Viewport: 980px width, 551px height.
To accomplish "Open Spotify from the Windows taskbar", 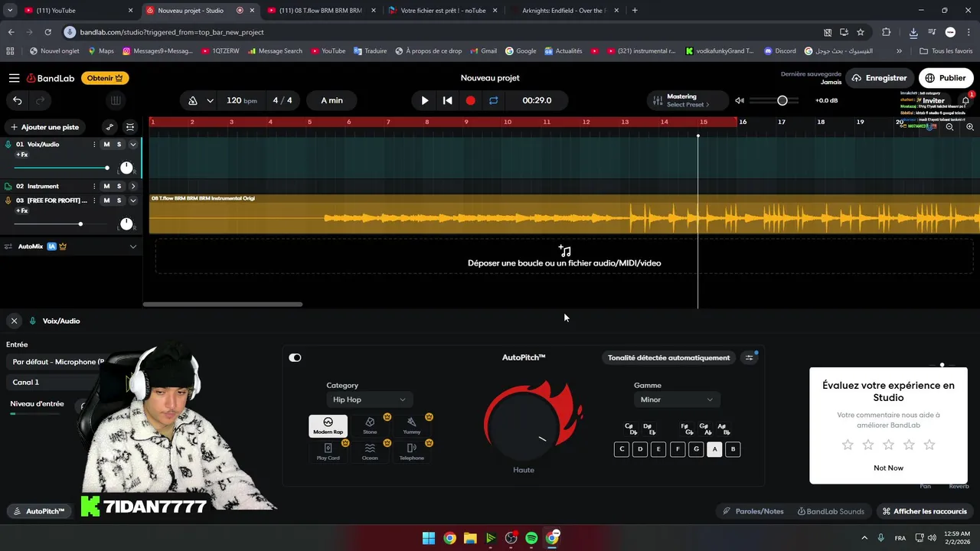I will point(531,538).
